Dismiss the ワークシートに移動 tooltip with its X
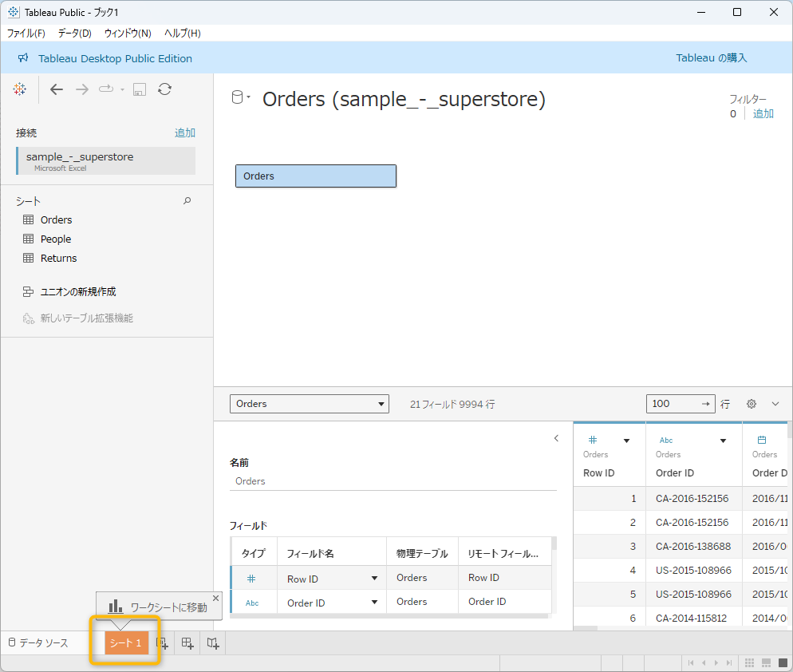This screenshot has width=793, height=672. [215, 598]
